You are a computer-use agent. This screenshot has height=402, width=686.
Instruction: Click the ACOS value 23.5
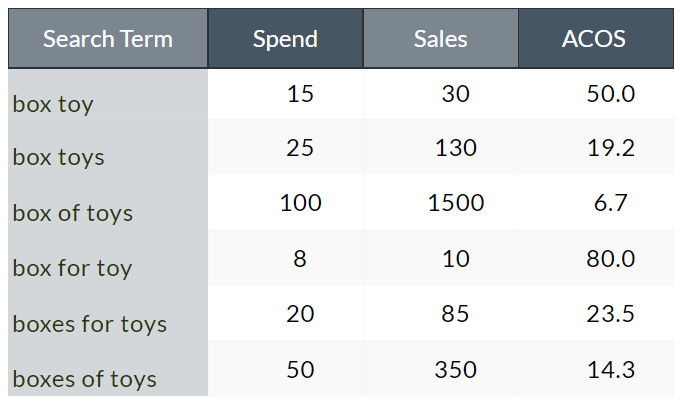[x=610, y=314]
